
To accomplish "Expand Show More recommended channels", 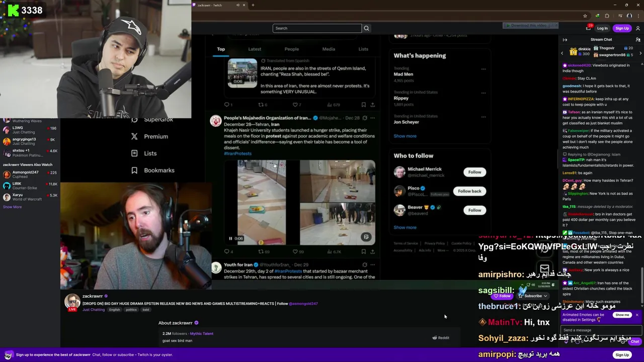I will (12, 207).
